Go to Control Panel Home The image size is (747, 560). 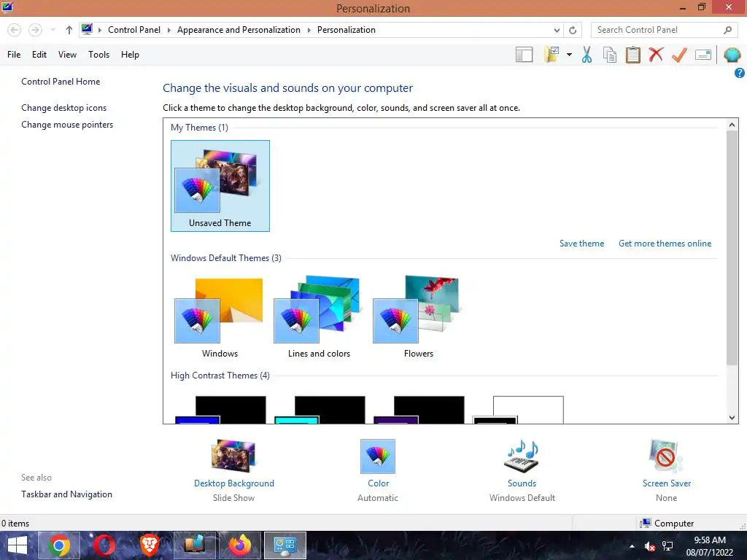(61, 82)
